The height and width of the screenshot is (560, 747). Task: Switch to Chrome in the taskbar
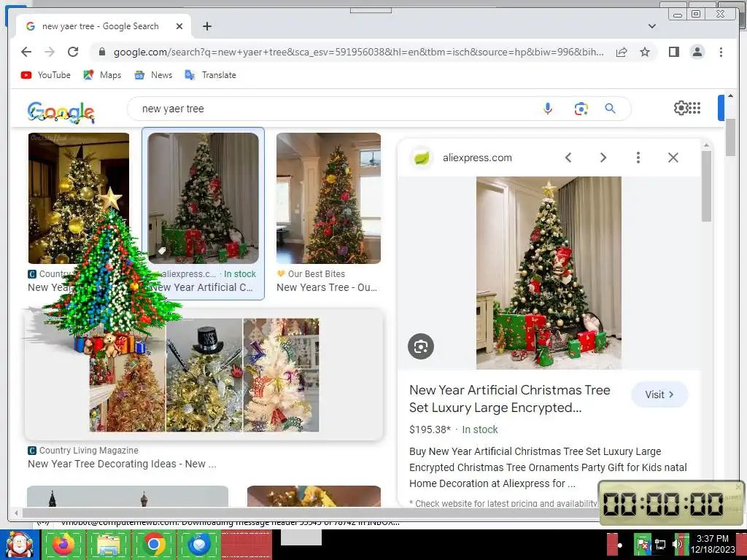154,545
